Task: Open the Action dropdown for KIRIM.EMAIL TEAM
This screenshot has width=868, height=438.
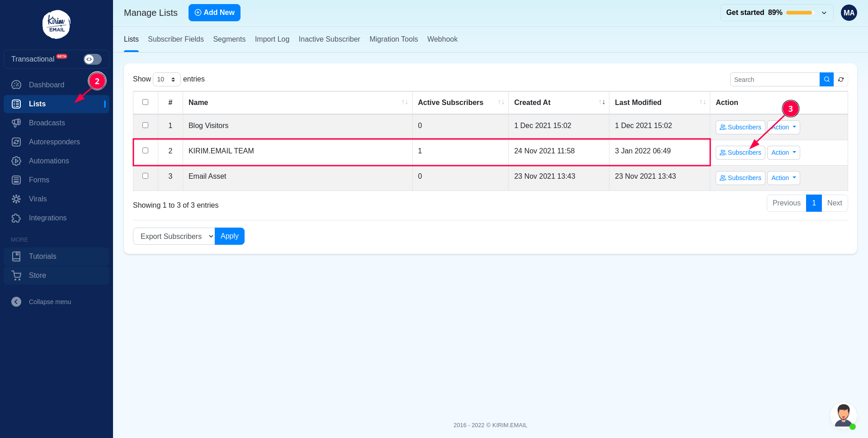Action: [x=783, y=152]
